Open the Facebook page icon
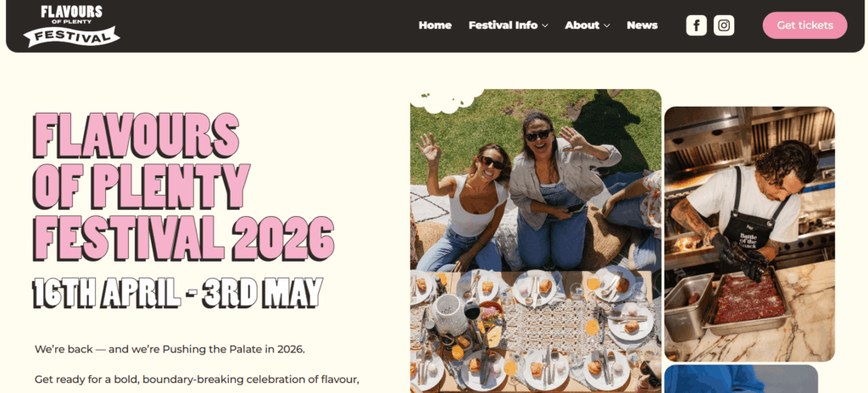Image resolution: width=868 pixels, height=393 pixels. click(x=697, y=25)
